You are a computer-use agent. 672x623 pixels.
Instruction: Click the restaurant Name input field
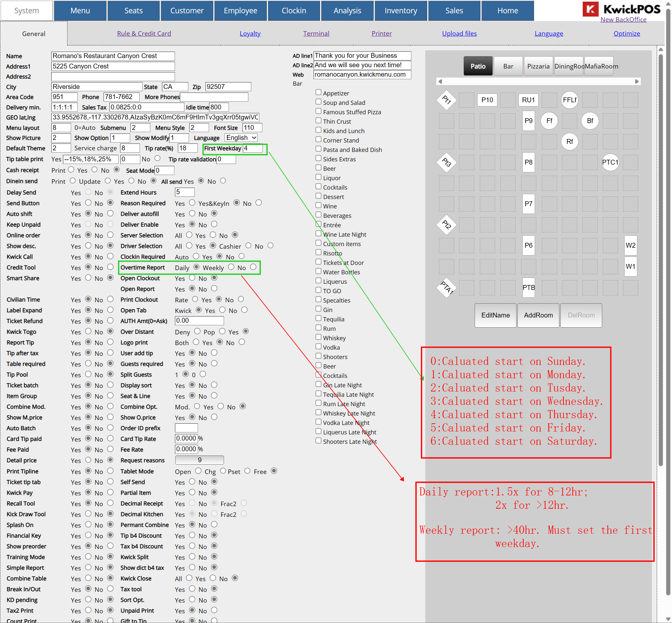point(113,56)
